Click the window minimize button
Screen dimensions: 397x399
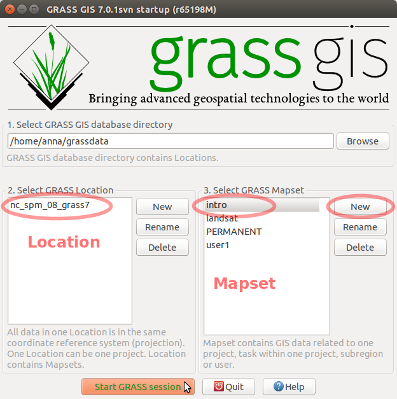(x=22, y=9)
